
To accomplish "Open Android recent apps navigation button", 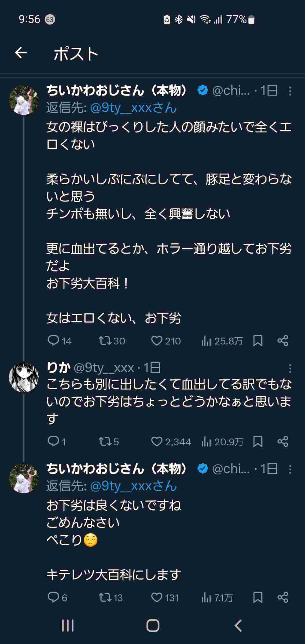I will tap(67, 626).
